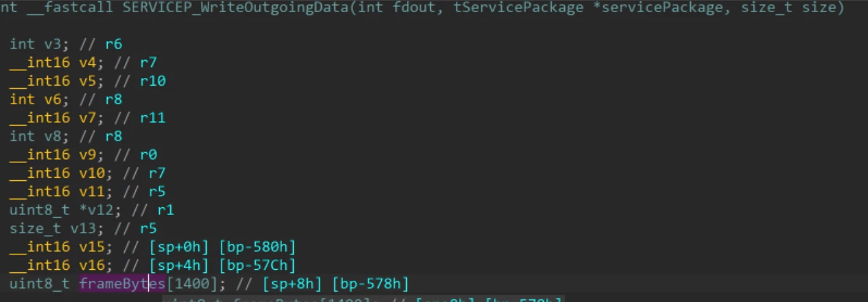Click the highlighted frameBytes array name

coord(122,284)
